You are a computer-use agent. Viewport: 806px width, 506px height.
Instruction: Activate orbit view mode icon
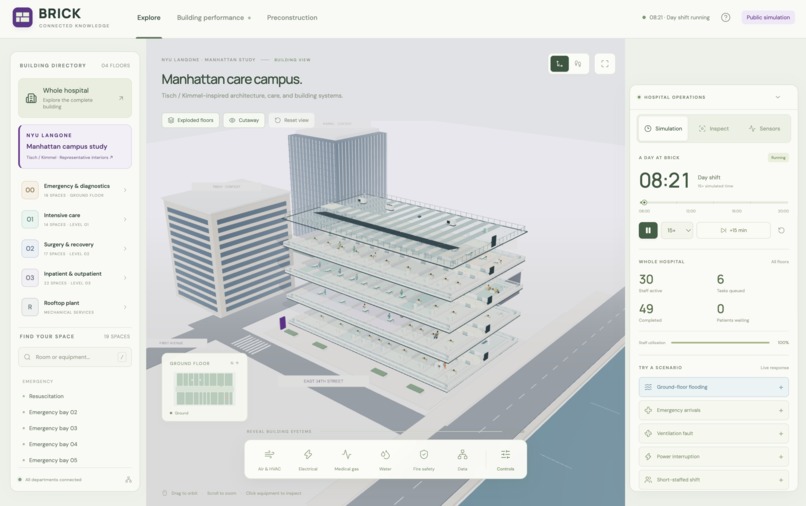click(560, 64)
